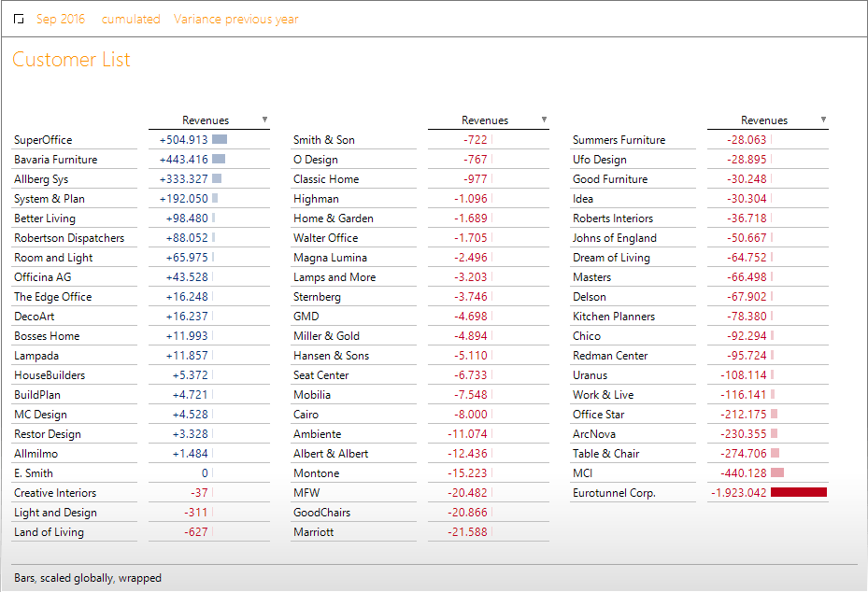Click the status text Bars, scaled globally, wrapped
Image resolution: width=868 pixels, height=592 pixels.
pos(88,578)
